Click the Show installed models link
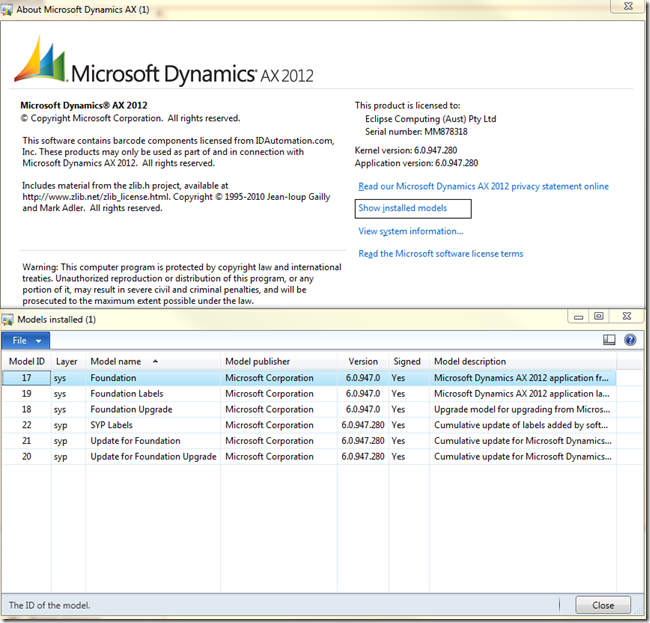 tap(403, 208)
